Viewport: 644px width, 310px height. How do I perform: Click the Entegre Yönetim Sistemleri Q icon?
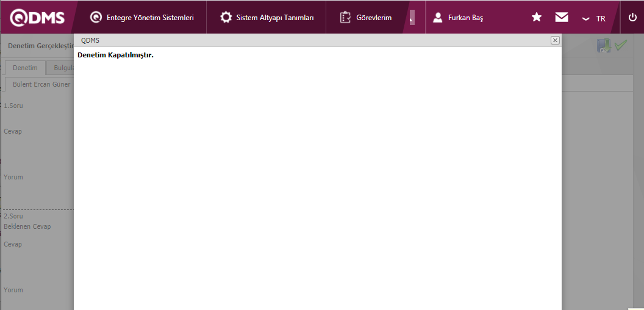point(95,18)
